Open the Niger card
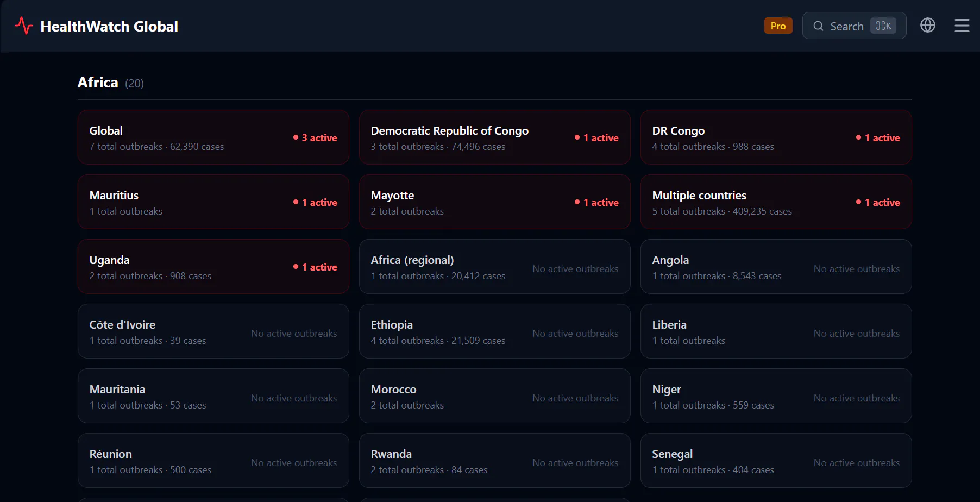The image size is (980, 502). 776,396
